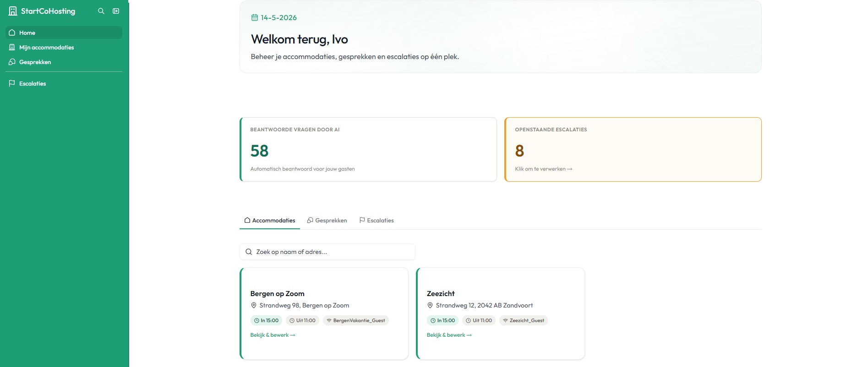Open Escalaties in the sidebar
868x367 pixels.
pyautogui.click(x=64, y=83)
